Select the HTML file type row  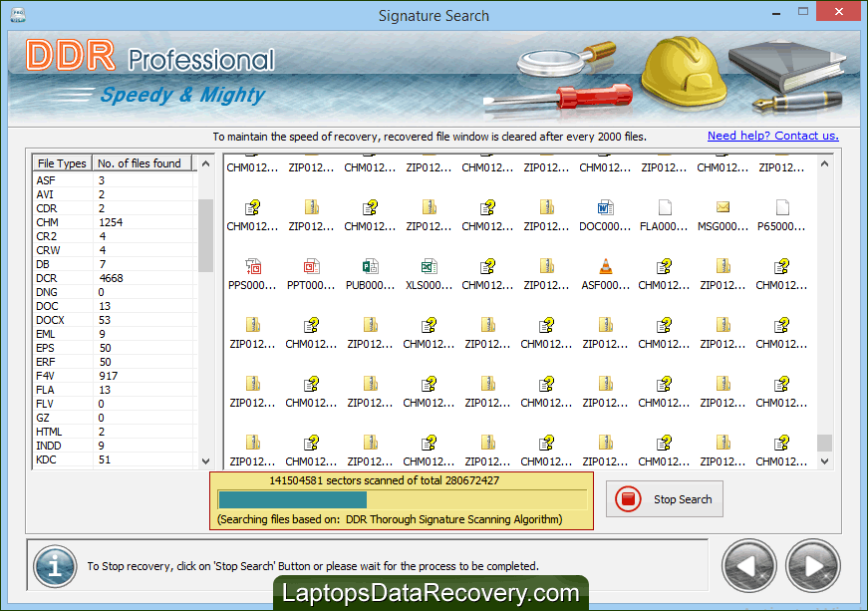pyautogui.click(x=115, y=432)
